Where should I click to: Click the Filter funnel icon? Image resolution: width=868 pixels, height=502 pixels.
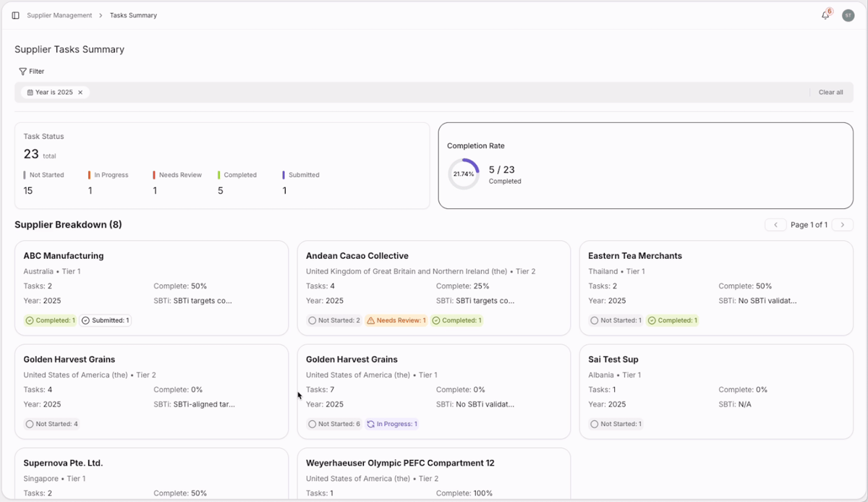click(x=22, y=72)
